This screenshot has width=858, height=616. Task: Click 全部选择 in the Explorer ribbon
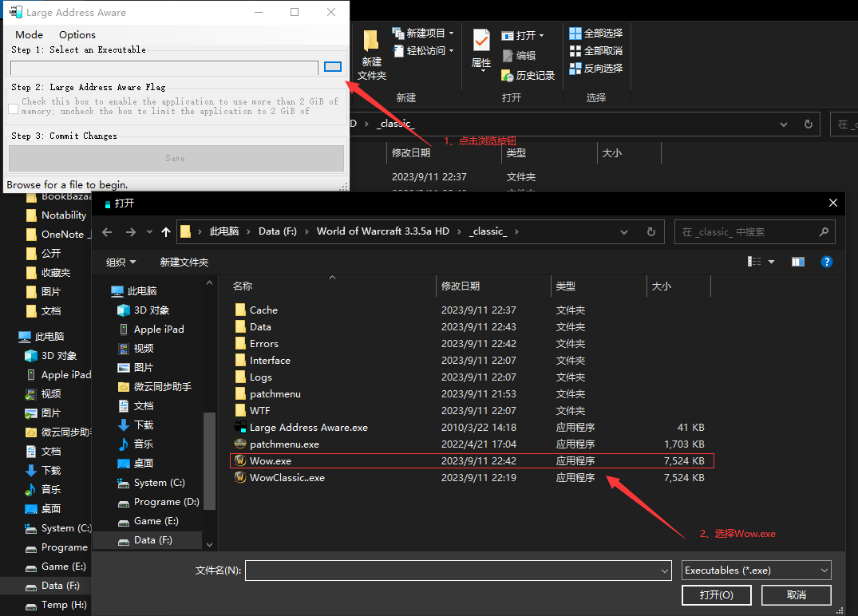[x=596, y=34]
